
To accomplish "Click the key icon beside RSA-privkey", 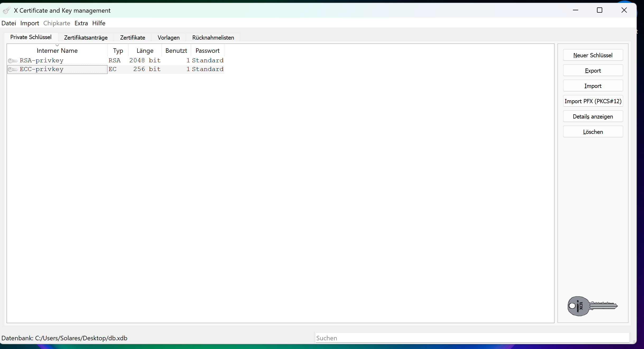I will tap(13, 61).
